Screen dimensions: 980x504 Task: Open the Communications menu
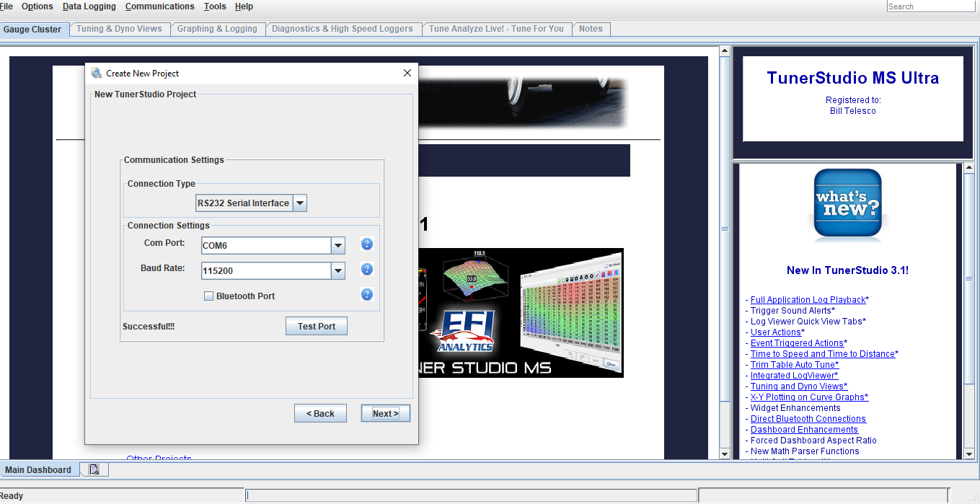click(x=159, y=6)
